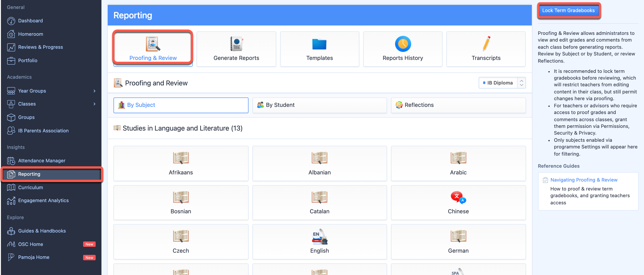The width and height of the screenshot is (644, 275).
Task: Click the Lock Term Gradebooks button
Action: pyautogui.click(x=568, y=10)
